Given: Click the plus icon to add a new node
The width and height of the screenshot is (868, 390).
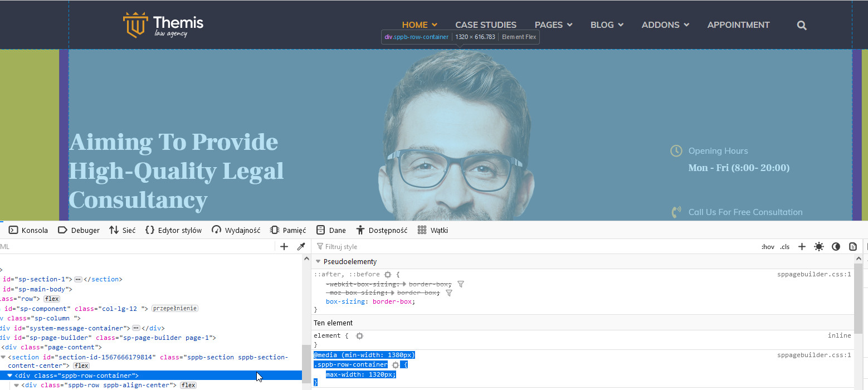Looking at the screenshot, I should point(284,246).
